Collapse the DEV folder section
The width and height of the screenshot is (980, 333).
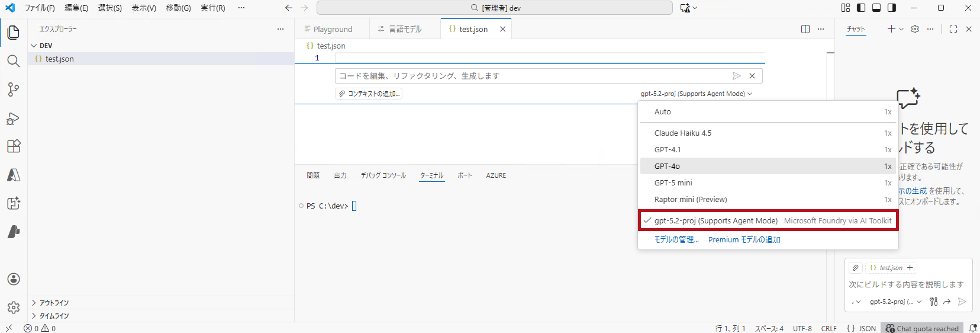click(x=160, y=46)
